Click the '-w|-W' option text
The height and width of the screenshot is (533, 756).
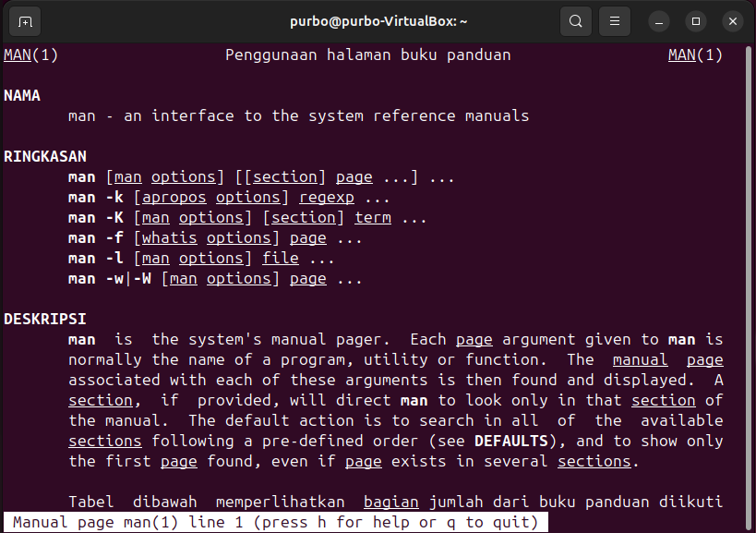pyautogui.click(x=128, y=278)
